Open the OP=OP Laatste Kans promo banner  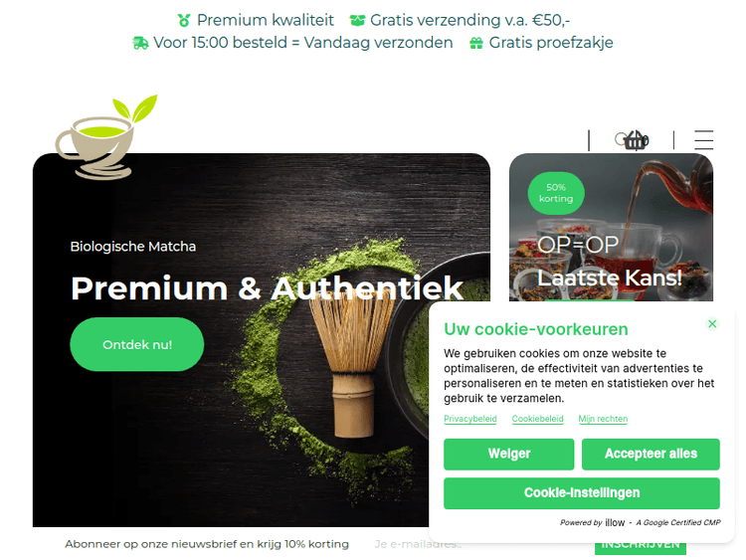point(611,228)
